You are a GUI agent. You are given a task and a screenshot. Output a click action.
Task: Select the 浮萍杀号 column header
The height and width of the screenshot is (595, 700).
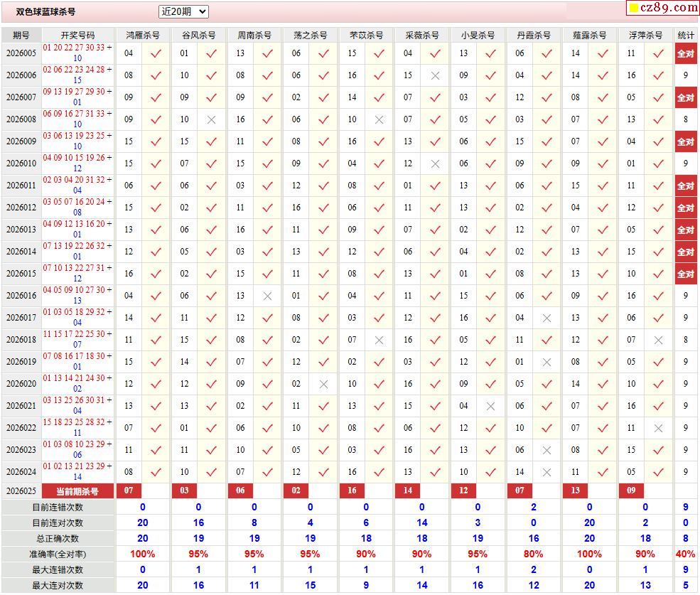pyautogui.click(x=645, y=35)
